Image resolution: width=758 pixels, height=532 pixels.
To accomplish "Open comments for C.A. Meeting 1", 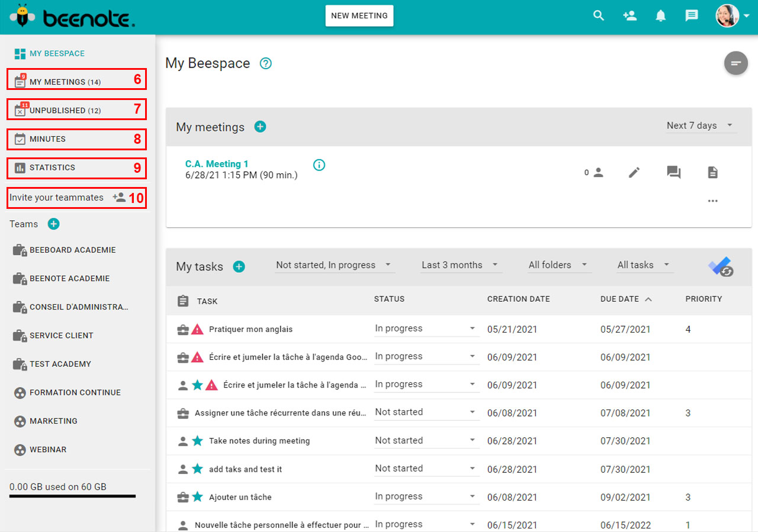I will point(673,172).
